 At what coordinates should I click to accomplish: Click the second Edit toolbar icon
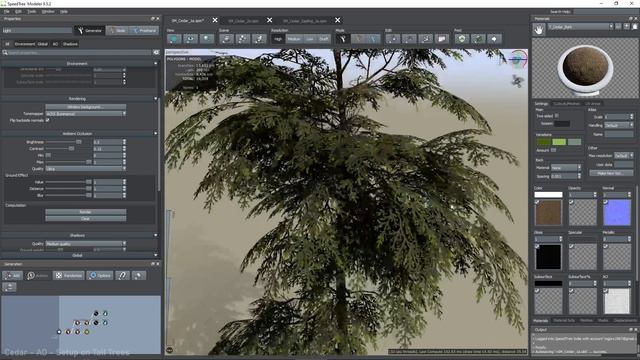point(409,39)
